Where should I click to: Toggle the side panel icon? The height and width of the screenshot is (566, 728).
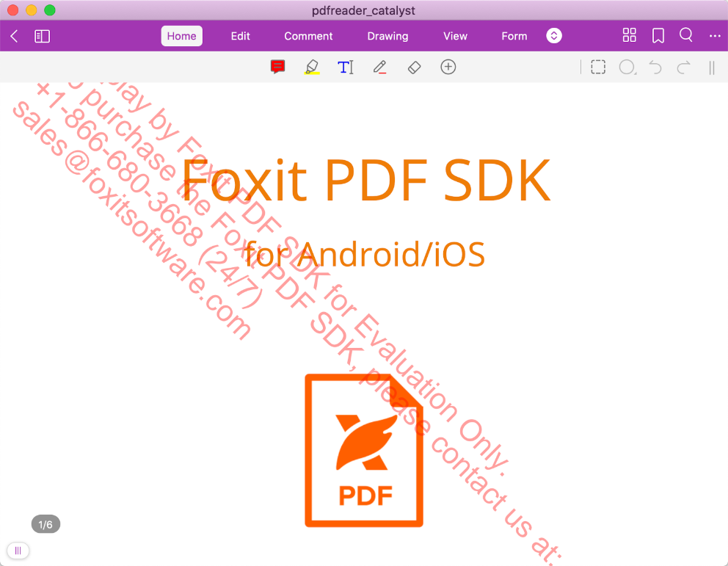click(x=43, y=36)
